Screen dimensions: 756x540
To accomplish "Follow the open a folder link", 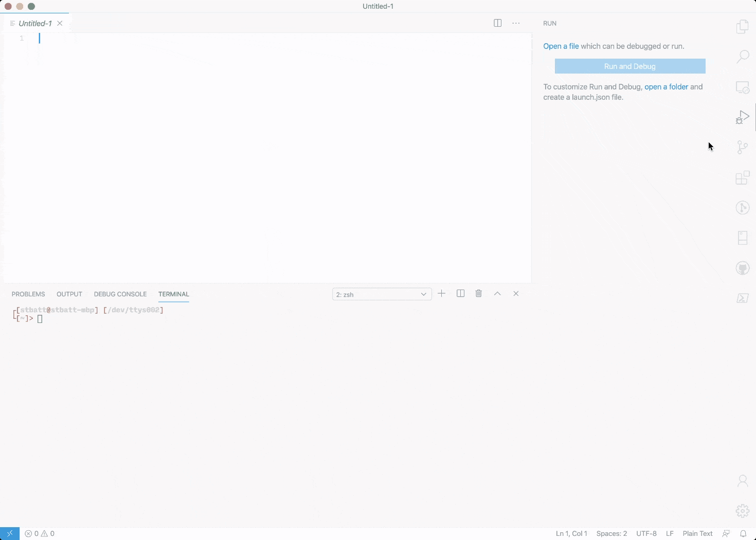I will 665,86.
